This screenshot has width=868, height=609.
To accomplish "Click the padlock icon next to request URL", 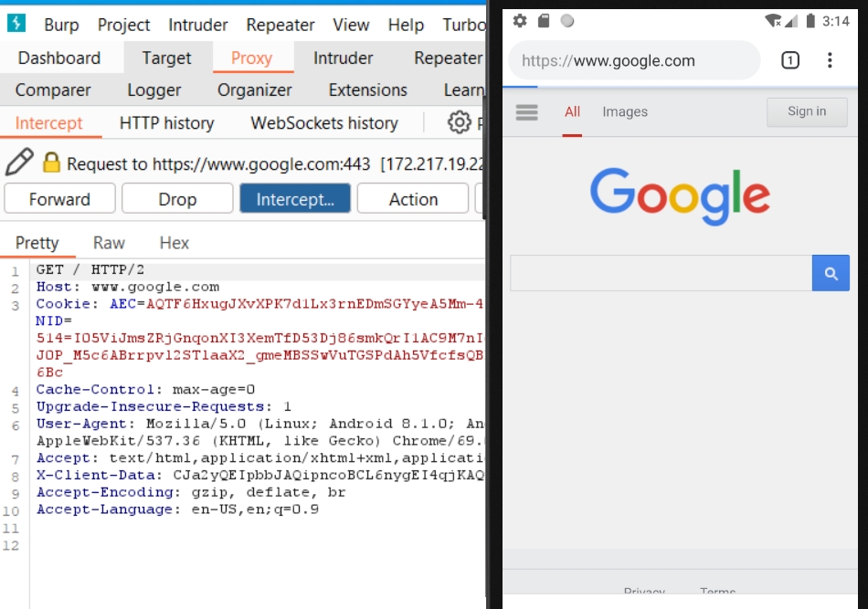I will pyautogui.click(x=51, y=163).
